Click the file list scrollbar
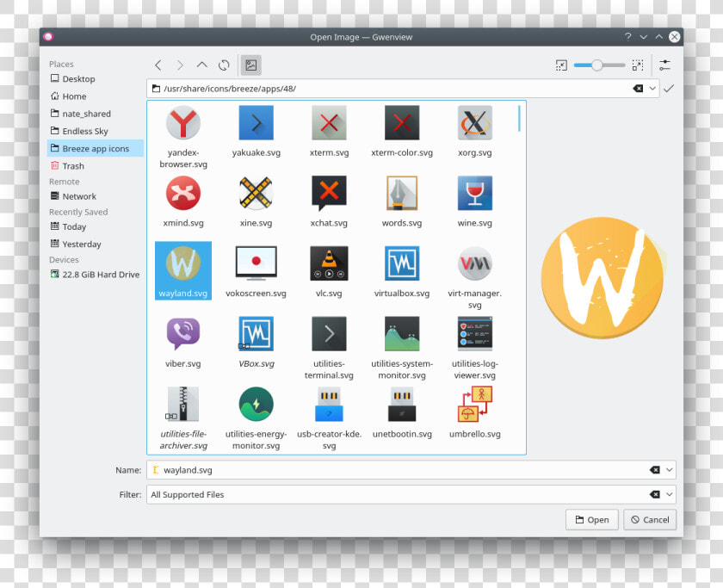Viewport: 723px width, 588px height. (x=519, y=119)
